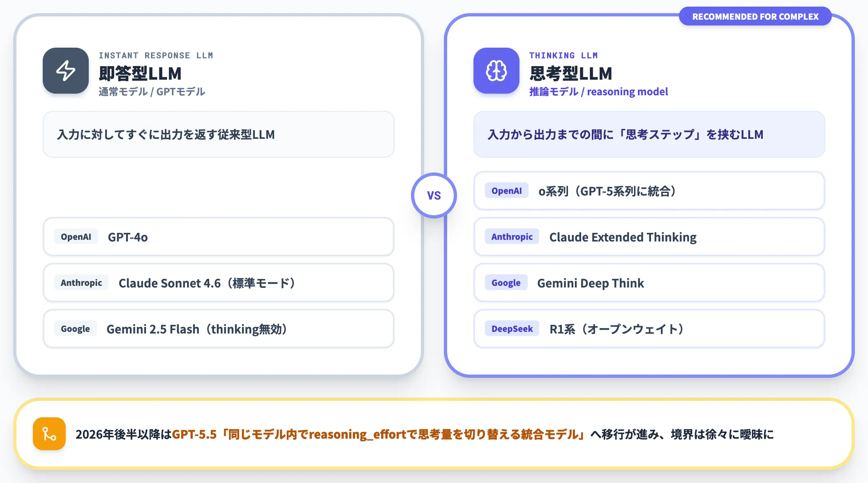The height and width of the screenshot is (483, 868).
Task: Click the brain icon for 思考型LLM
Action: pyautogui.click(x=496, y=71)
